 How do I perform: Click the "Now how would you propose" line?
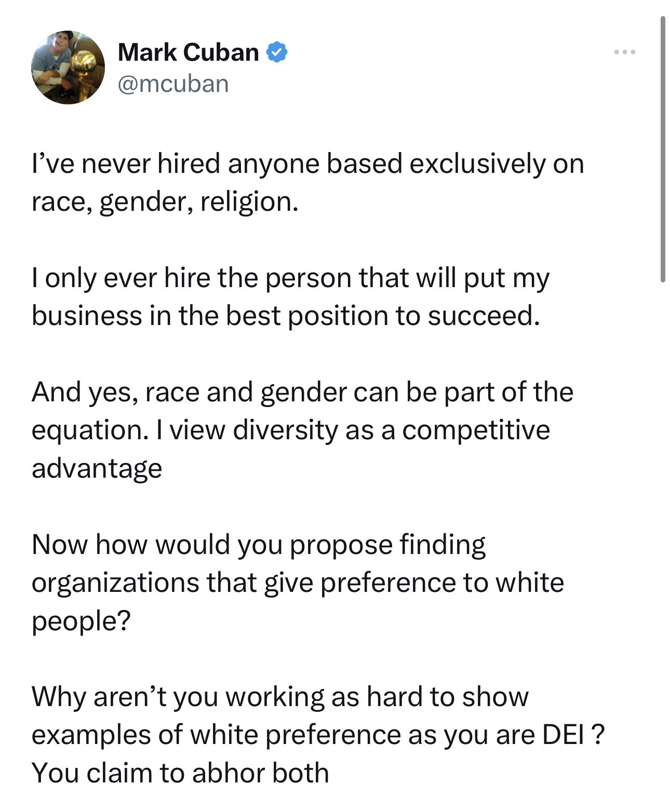pos(259,544)
